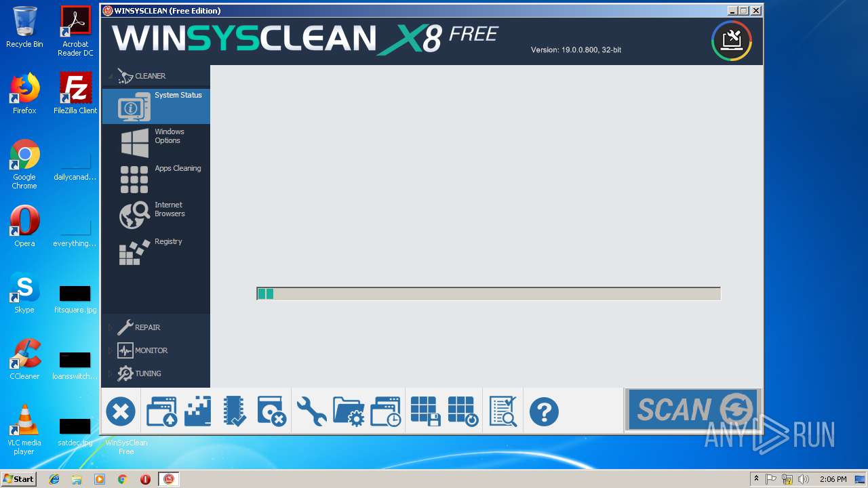
Task: Collapse the CLEANER category arrow
Action: click(111, 76)
